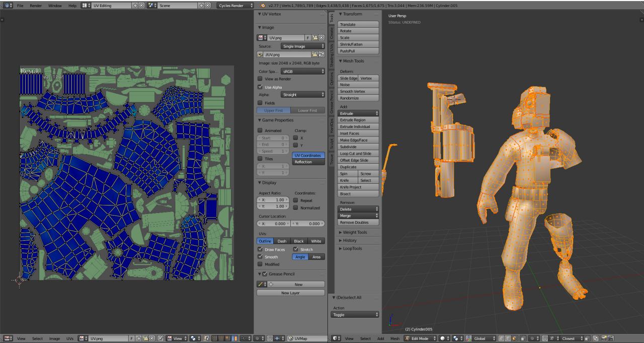The height and width of the screenshot is (343, 644).
Task: Click the file browser icon beside //UV.png
Action: [314, 54]
